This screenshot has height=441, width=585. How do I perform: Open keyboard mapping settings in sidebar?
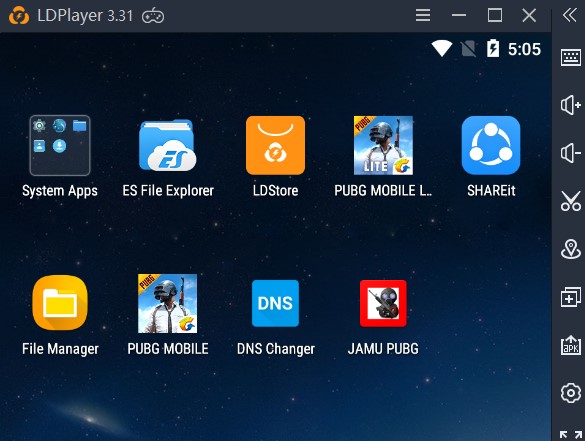(571, 57)
